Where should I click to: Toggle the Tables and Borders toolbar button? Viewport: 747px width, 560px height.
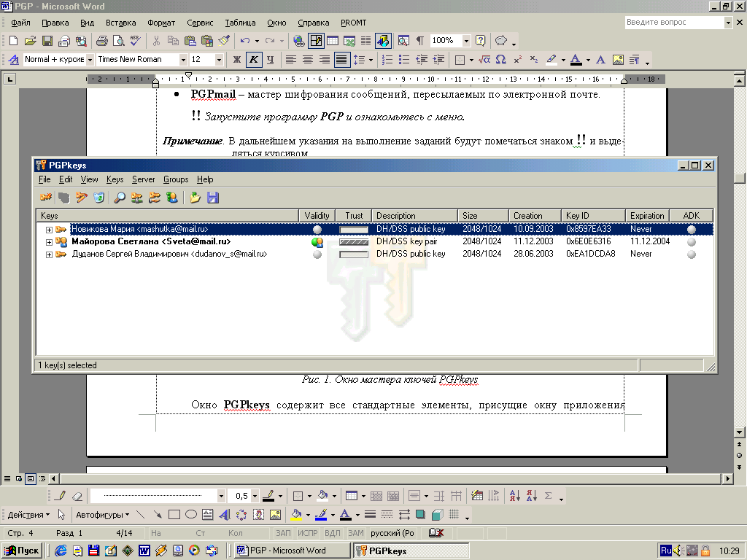pos(316,41)
